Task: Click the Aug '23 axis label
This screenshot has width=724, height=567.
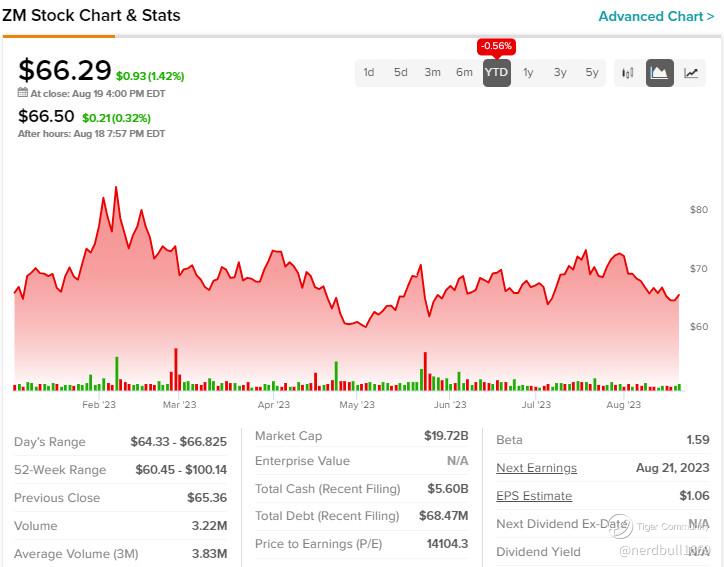Action: pyautogui.click(x=624, y=405)
